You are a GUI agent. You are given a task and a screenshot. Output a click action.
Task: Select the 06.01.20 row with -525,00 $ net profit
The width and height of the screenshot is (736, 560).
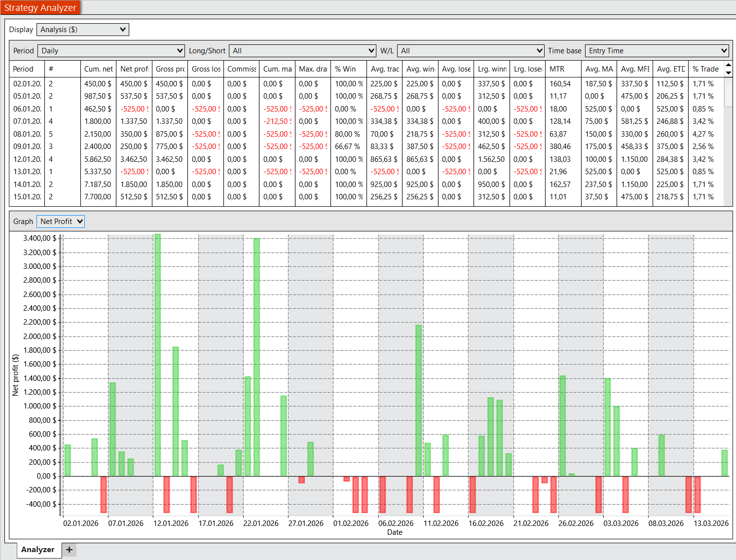point(27,109)
